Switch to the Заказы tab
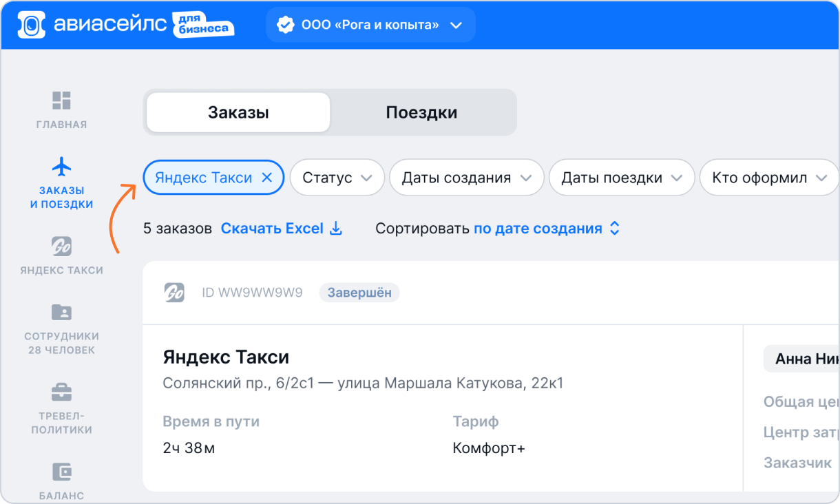 [238, 113]
